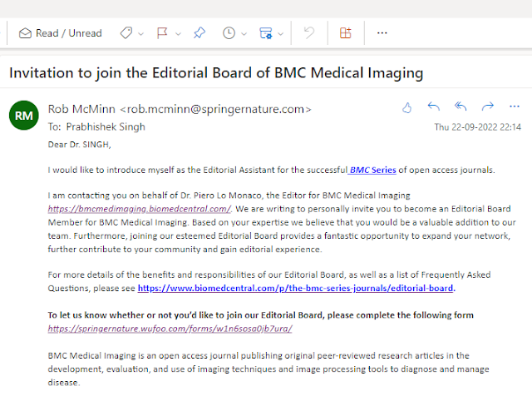Open the biomedcentral editorial-board link
The height and width of the screenshot is (396, 532).
[296, 289]
